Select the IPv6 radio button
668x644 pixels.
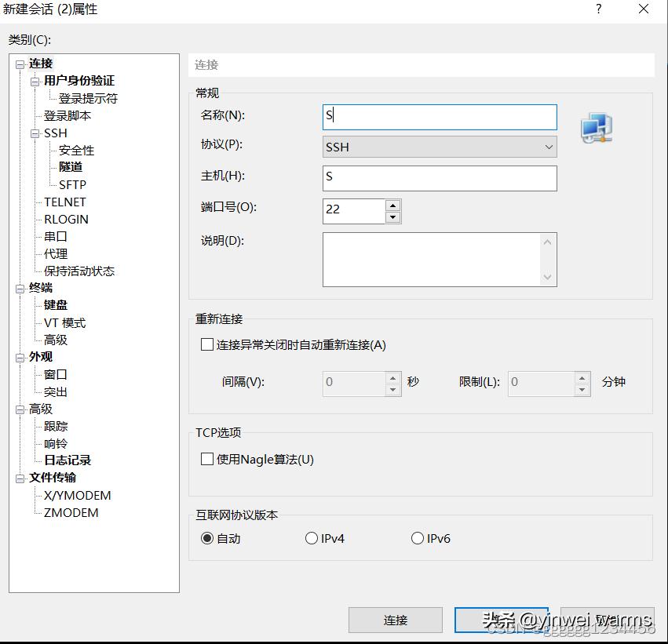(x=418, y=538)
